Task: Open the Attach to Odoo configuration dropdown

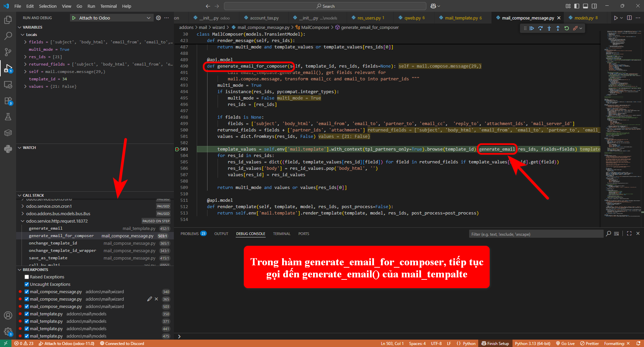Action: click(x=148, y=18)
